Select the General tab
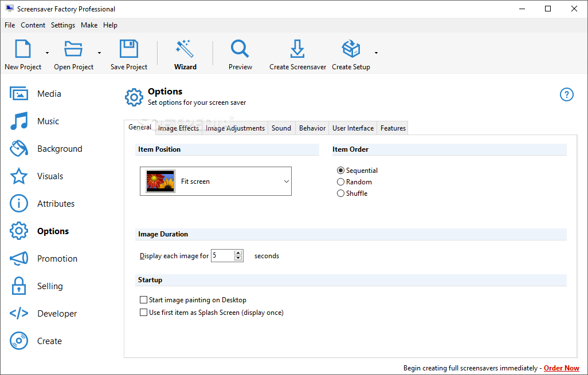 click(x=140, y=127)
